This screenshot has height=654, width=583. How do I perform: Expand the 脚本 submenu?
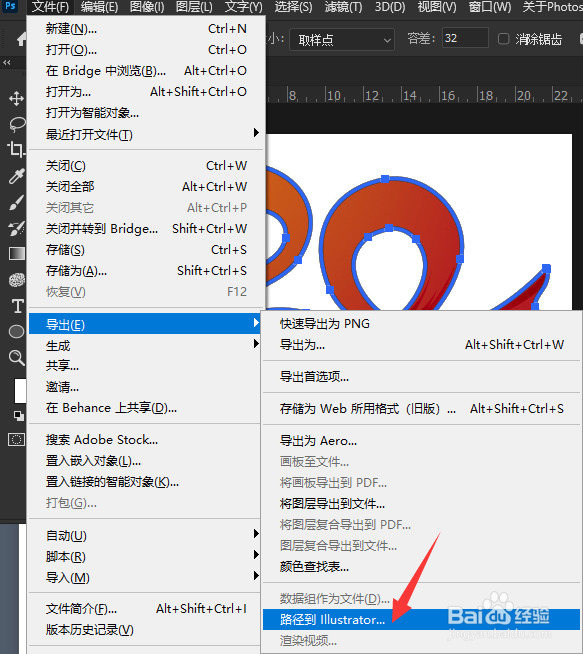pyautogui.click(x=146, y=556)
